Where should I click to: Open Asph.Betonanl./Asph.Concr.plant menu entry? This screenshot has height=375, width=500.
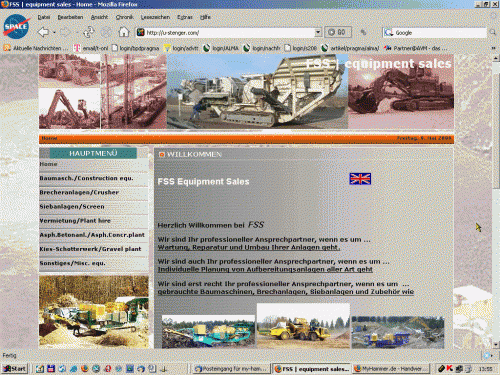point(92,235)
